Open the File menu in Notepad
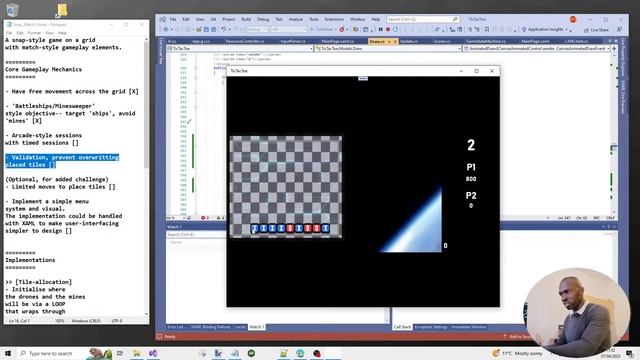 9,33
